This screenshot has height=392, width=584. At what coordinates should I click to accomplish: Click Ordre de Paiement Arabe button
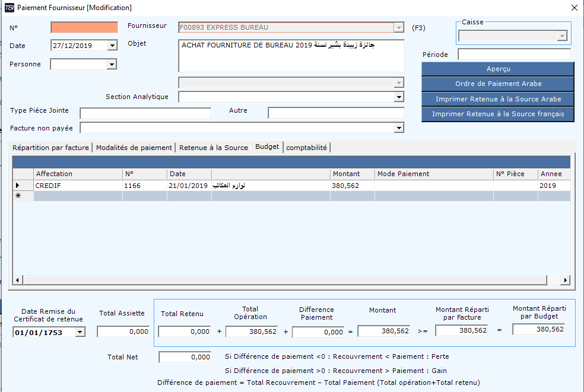pyautogui.click(x=498, y=84)
